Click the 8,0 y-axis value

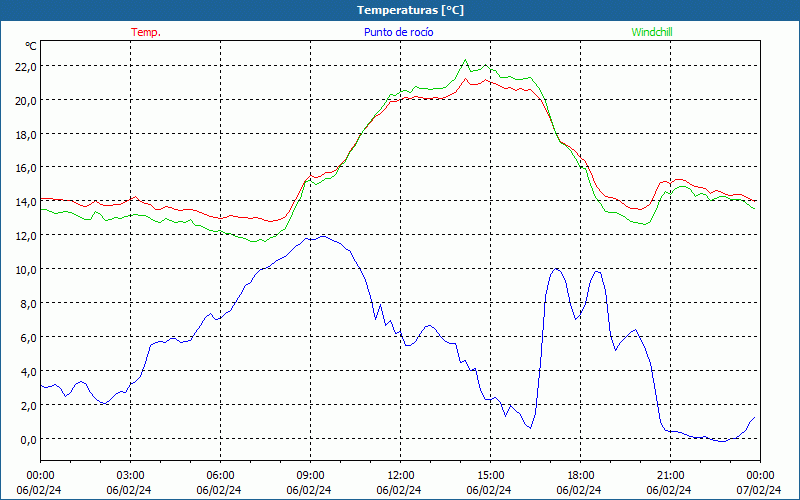[25, 303]
